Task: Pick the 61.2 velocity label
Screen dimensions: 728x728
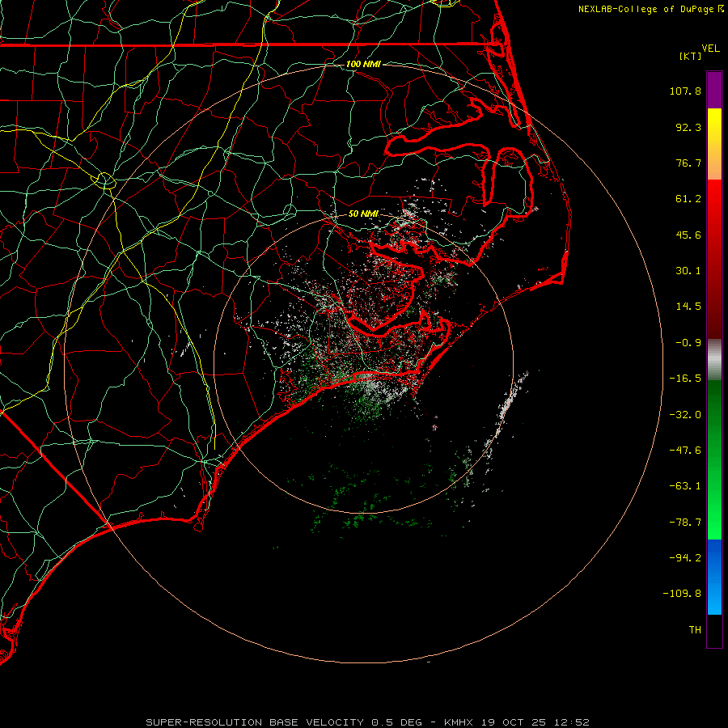Action: click(x=688, y=199)
